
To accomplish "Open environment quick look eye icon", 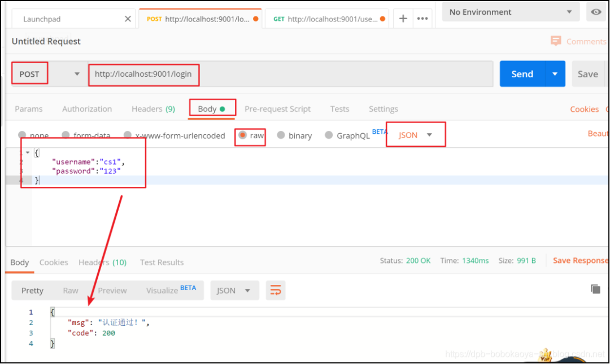I will pos(597,11).
